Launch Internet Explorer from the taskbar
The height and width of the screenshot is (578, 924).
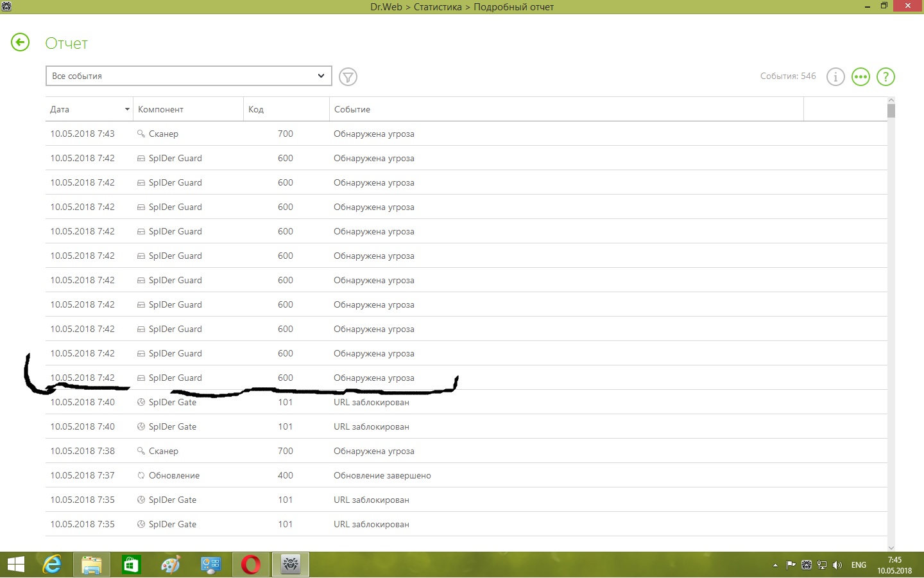point(52,565)
